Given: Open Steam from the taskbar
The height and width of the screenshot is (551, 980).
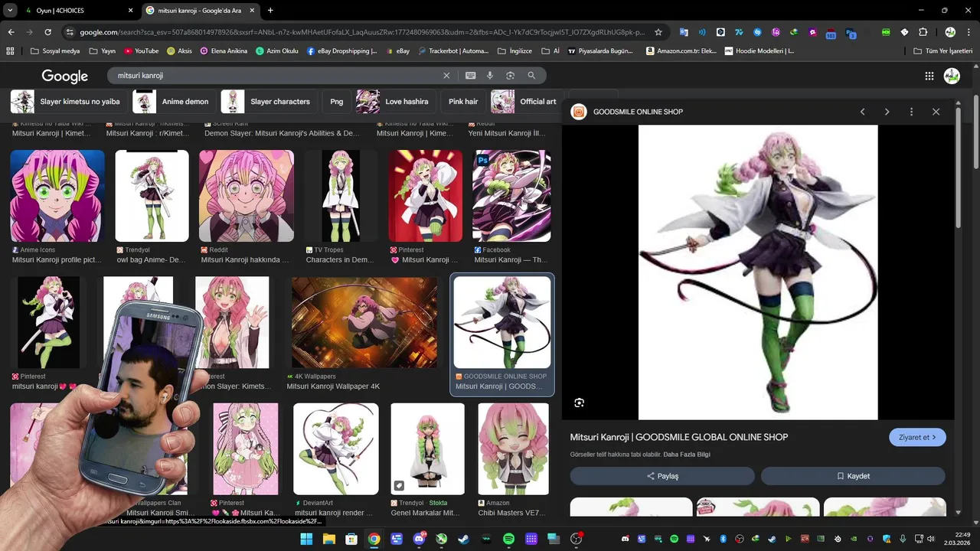Looking at the screenshot, I should pos(464,539).
